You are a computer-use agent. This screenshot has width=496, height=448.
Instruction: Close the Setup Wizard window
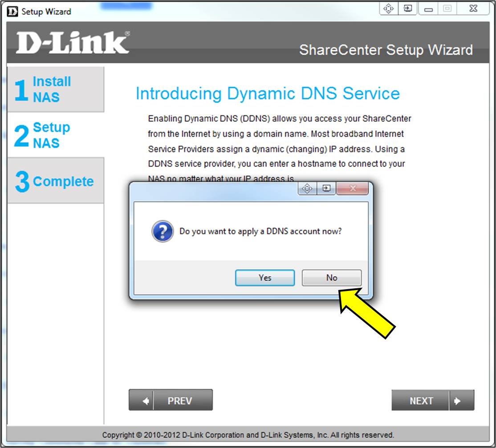point(473,8)
